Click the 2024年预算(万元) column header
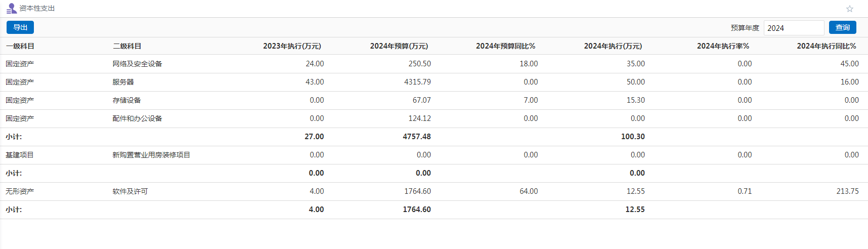This screenshot has height=249, width=868. click(x=399, y=46)
